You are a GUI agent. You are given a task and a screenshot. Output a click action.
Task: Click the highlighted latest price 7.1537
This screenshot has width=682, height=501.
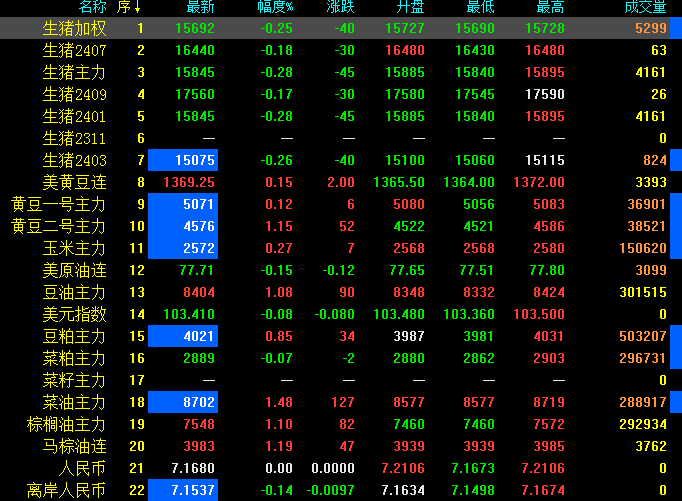click(x=183, y=490)
